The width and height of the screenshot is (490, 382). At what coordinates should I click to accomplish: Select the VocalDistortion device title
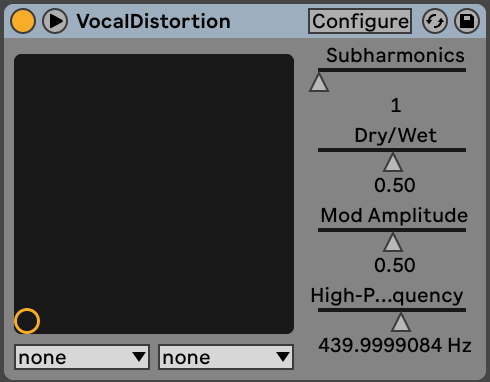point(153,21)
